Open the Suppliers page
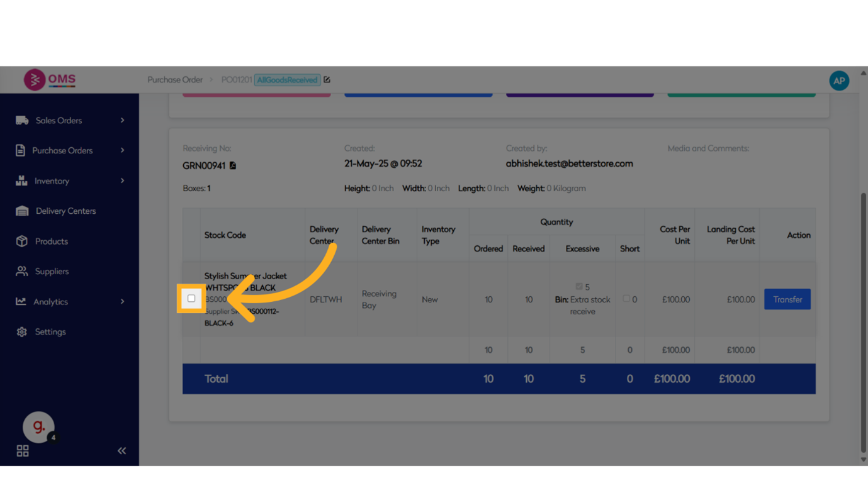This screenshot has width=868, height=488. [52, 272]
